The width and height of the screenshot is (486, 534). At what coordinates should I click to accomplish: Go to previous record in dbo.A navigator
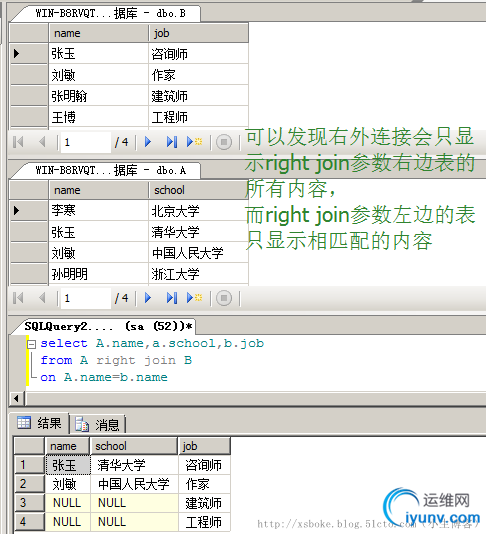[42, 298]
